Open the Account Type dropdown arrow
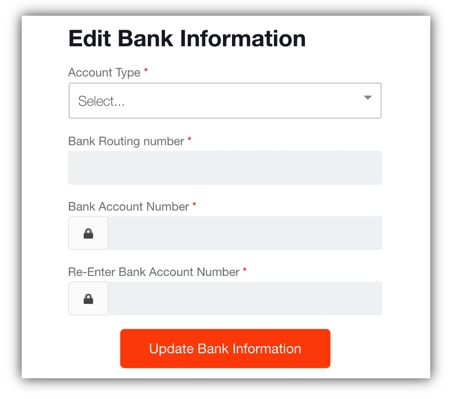The image size is (455, 399). click(368, 98)
